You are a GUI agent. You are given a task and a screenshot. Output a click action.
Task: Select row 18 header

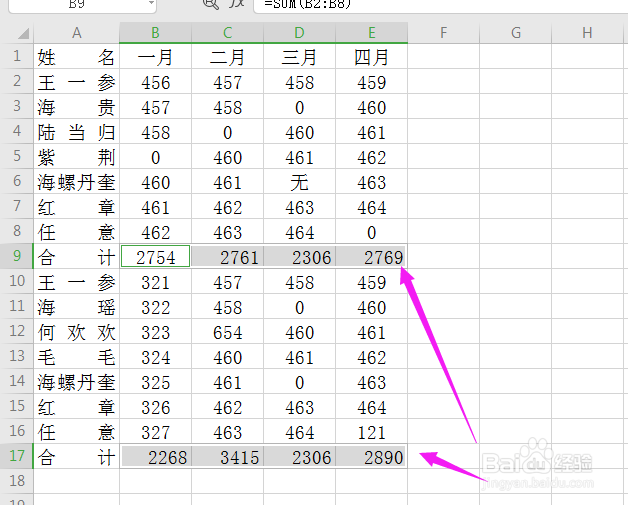pos(17,481)
